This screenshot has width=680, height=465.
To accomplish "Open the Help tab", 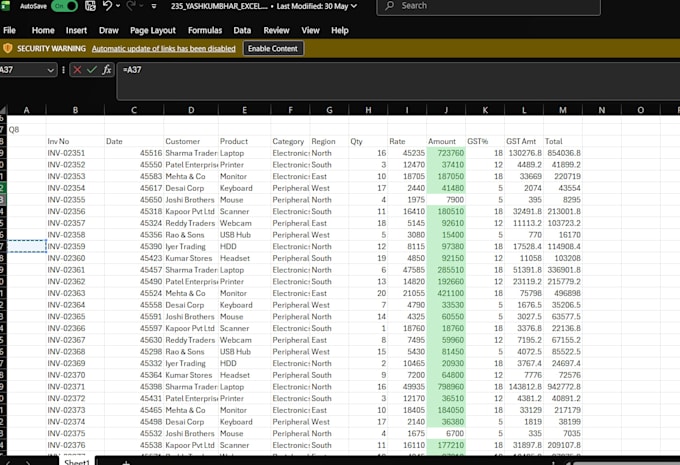I will coord(340,30).
